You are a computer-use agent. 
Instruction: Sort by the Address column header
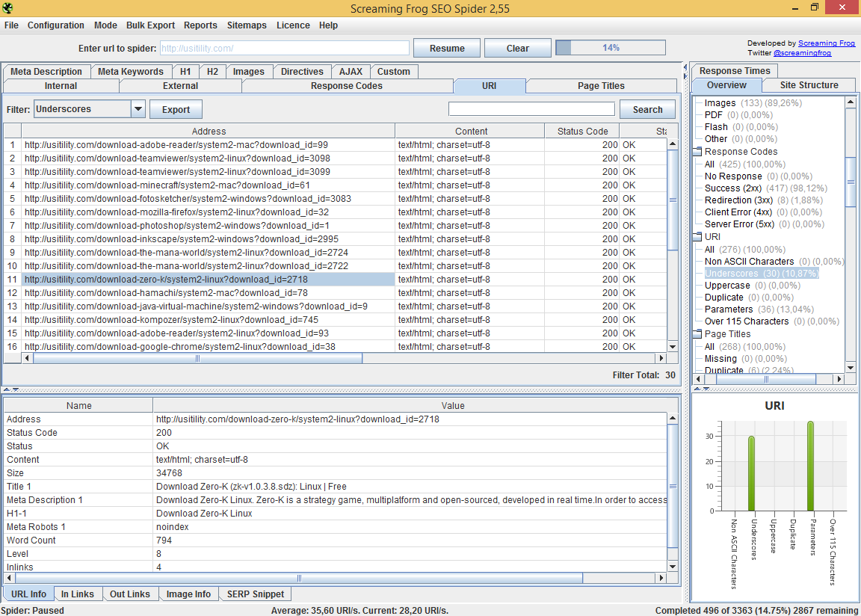pos(209,132)
